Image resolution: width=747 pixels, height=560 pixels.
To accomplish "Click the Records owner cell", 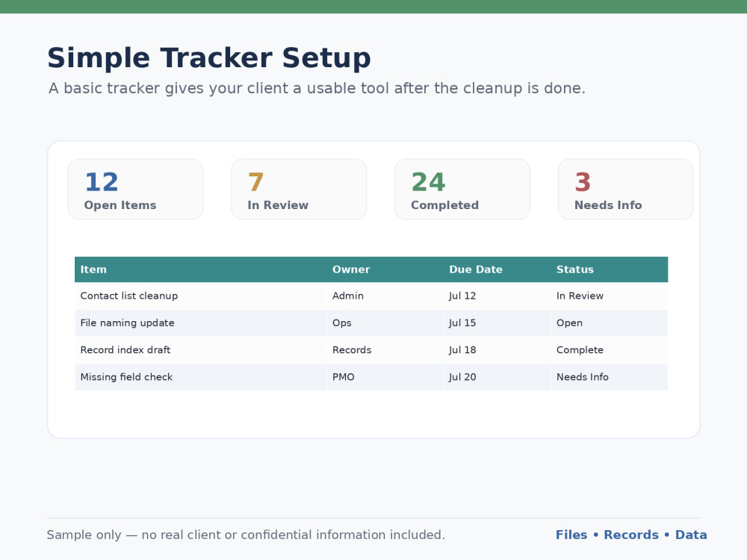I will (x=385, y=350).
